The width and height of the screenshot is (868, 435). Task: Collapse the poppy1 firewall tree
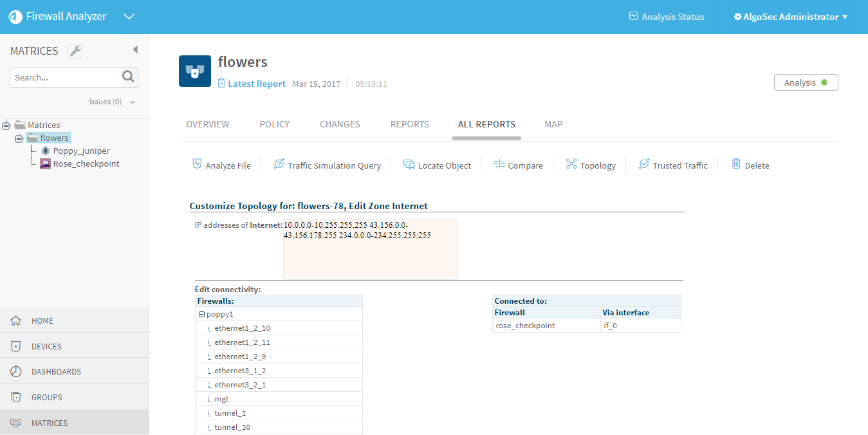[x=202, y=315]
